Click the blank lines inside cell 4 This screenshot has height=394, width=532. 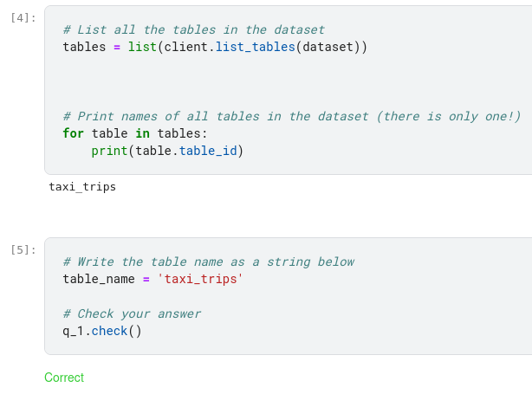[260, 81]
